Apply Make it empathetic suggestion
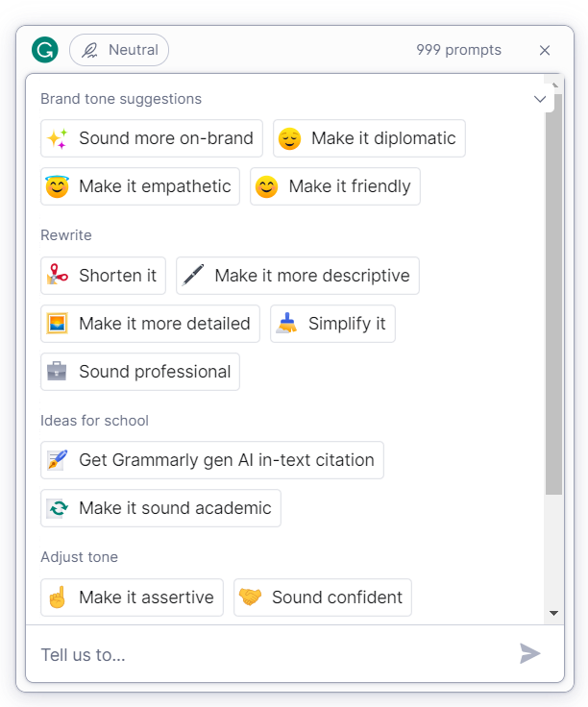The height and width of the screenshot is (707, 588). click(140, 186)
